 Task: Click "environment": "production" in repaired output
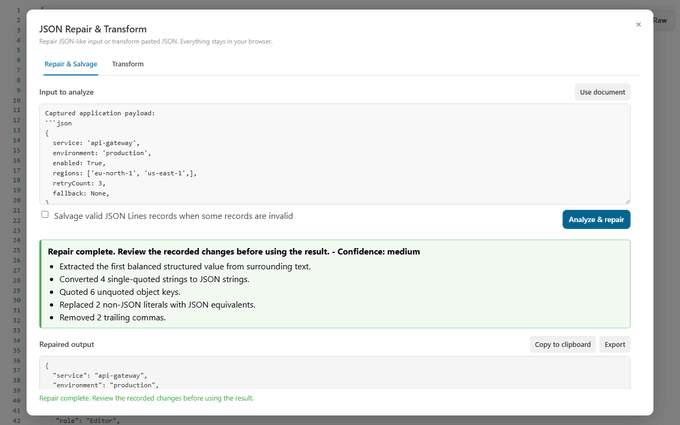(x=105, y=385)
